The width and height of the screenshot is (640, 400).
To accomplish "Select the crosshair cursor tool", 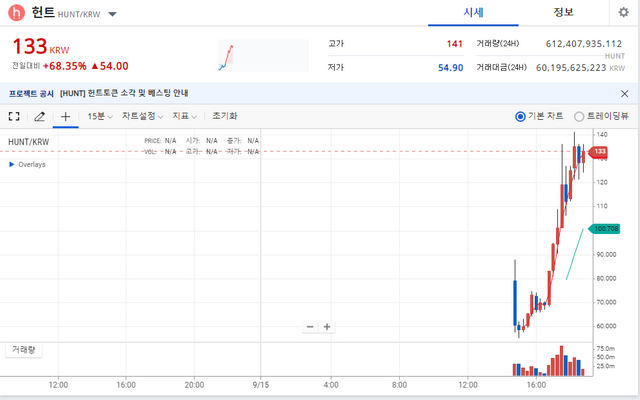I will (x=65, y=116).
